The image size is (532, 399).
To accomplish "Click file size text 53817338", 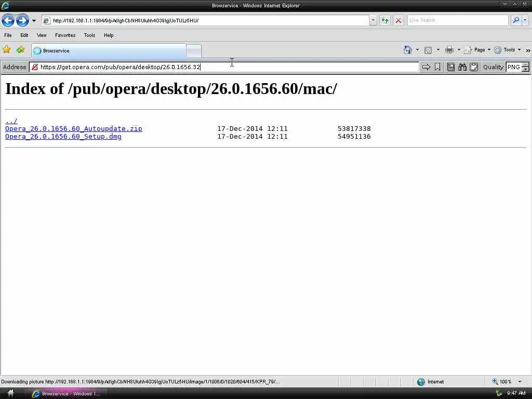I will [x=354, y=129].
